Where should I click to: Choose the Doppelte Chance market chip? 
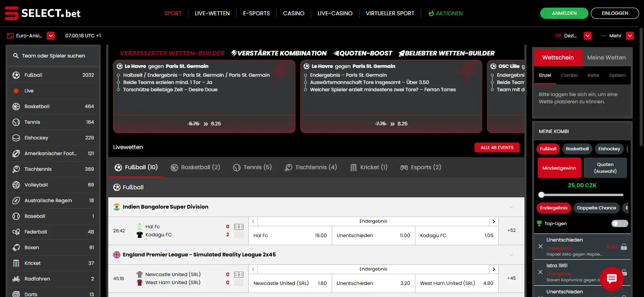(597, 208)
